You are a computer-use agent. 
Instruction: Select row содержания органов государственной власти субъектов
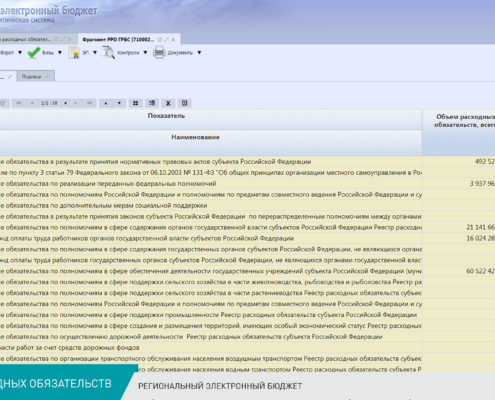point(211,227)
